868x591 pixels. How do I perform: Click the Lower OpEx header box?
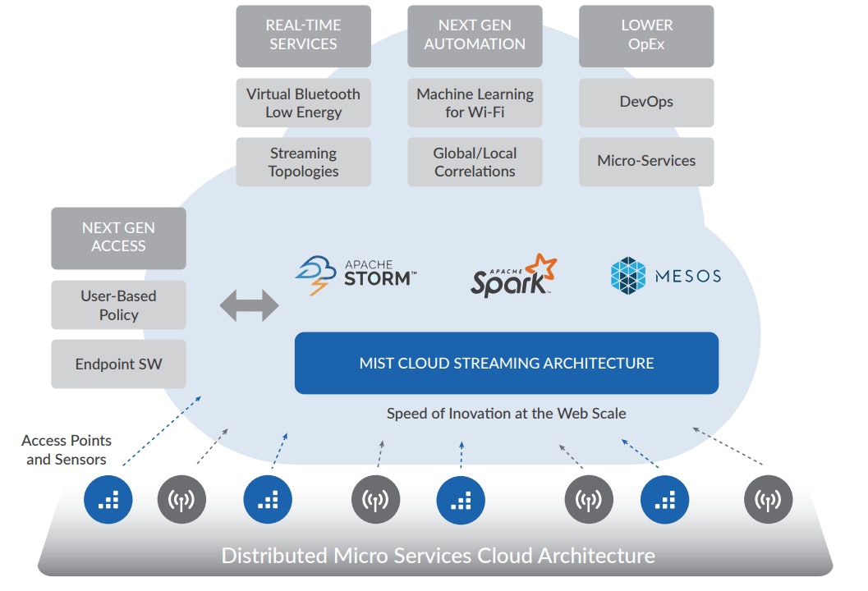(646, 35)
